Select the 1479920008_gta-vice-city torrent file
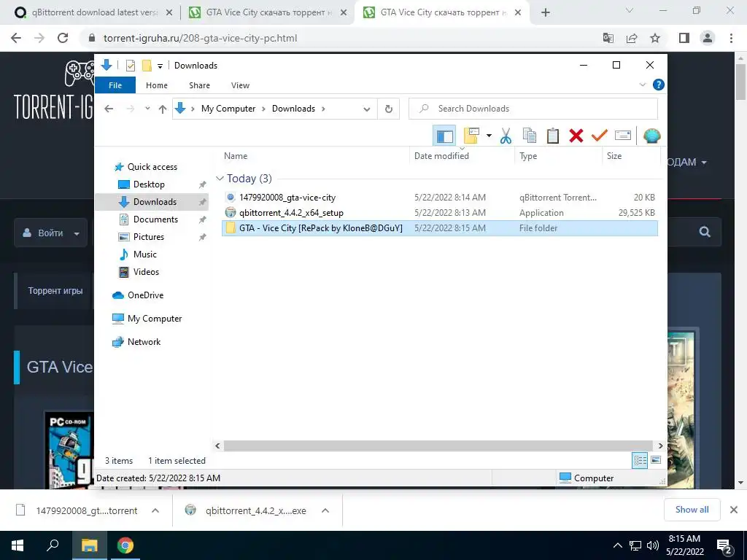The image size is (747, 560). click(287, 197)
